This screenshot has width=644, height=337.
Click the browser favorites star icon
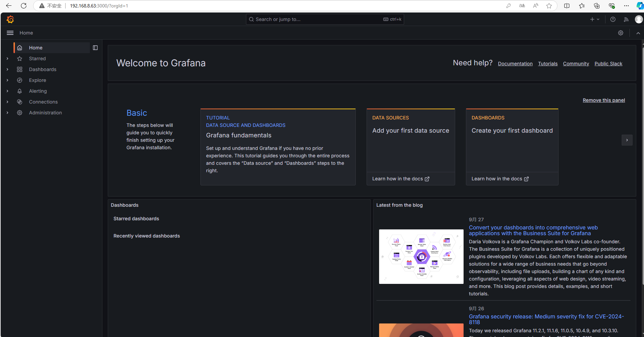pos(549,6)
